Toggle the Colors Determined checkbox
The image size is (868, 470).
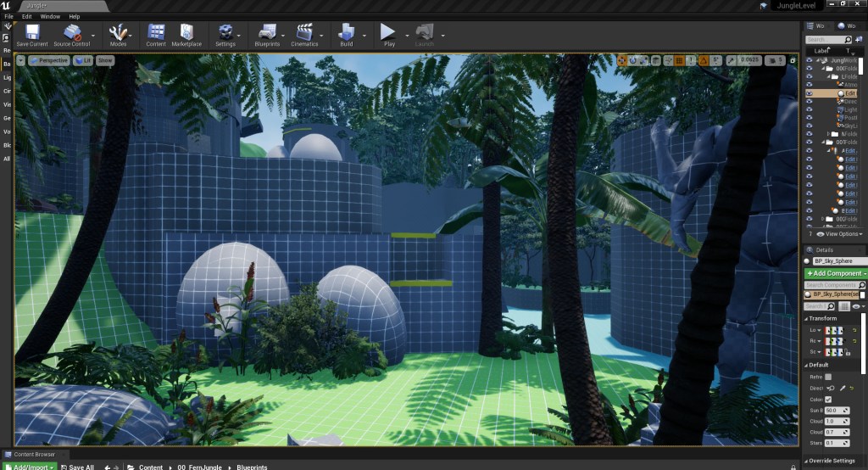point(828,400)
